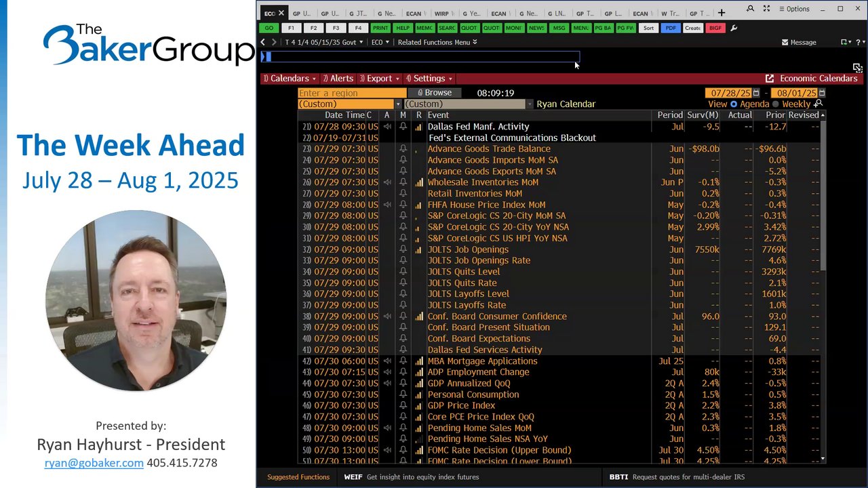Viewport: 868px width, 488px height.
Task: Click the scroll-down arrow of the event table
Action: pos(823,459)
